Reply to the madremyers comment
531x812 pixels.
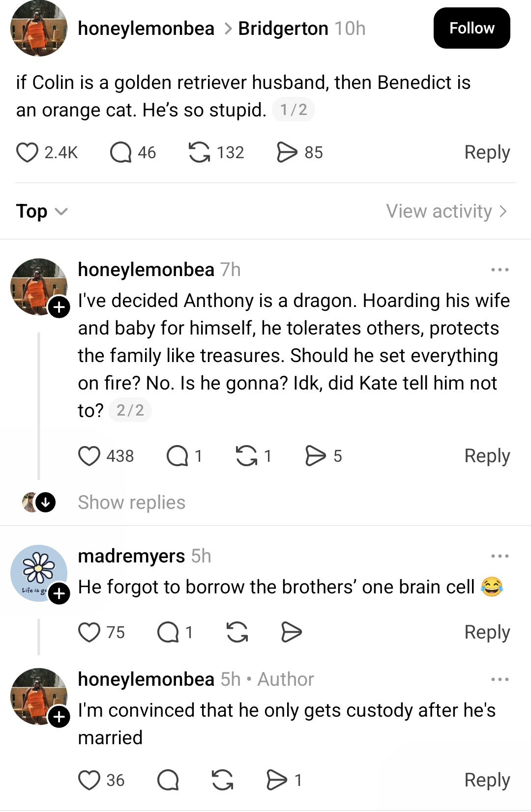point(487,632)
